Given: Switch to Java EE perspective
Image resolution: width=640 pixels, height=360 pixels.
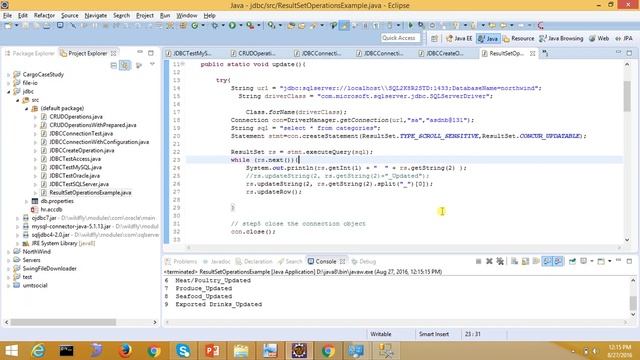Looking at the screenshot, I should coord(459,38).
